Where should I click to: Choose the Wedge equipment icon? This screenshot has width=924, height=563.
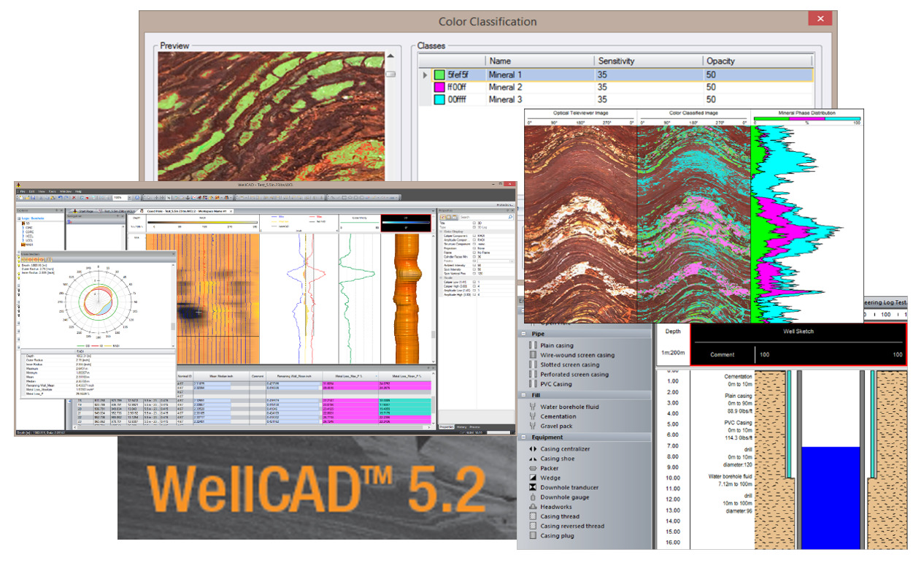point(532,478)
